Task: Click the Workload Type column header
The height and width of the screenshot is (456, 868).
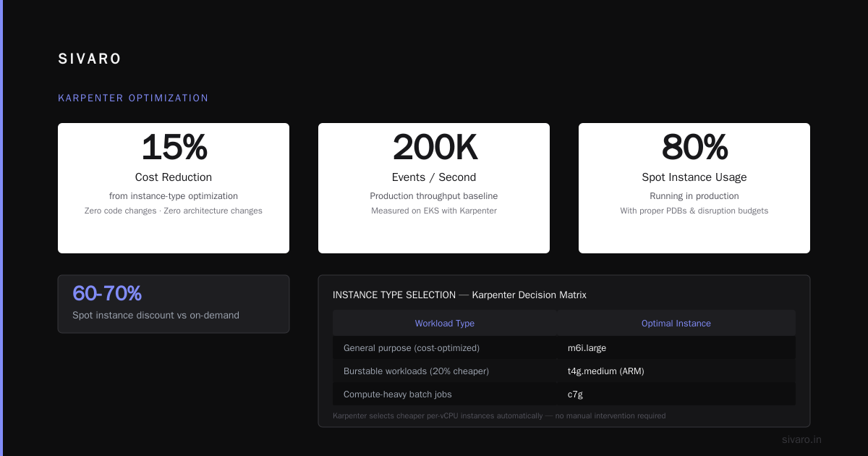Action: point(445,324)
